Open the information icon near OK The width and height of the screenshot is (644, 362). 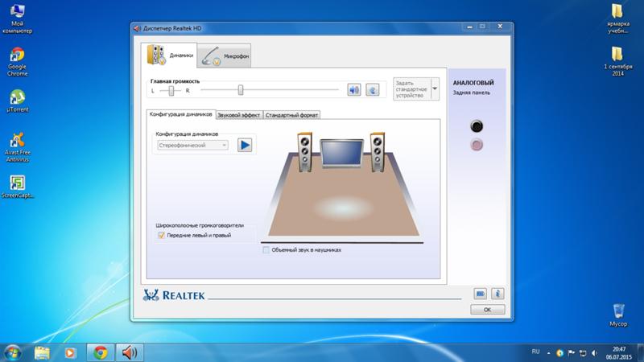point(497,294)
